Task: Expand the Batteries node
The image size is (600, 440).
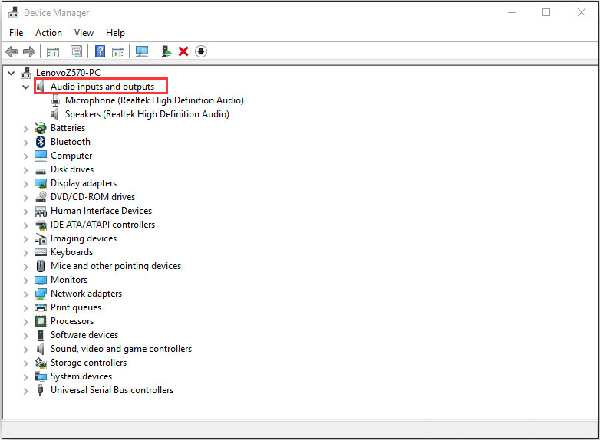Action: (x=26, y=129)
